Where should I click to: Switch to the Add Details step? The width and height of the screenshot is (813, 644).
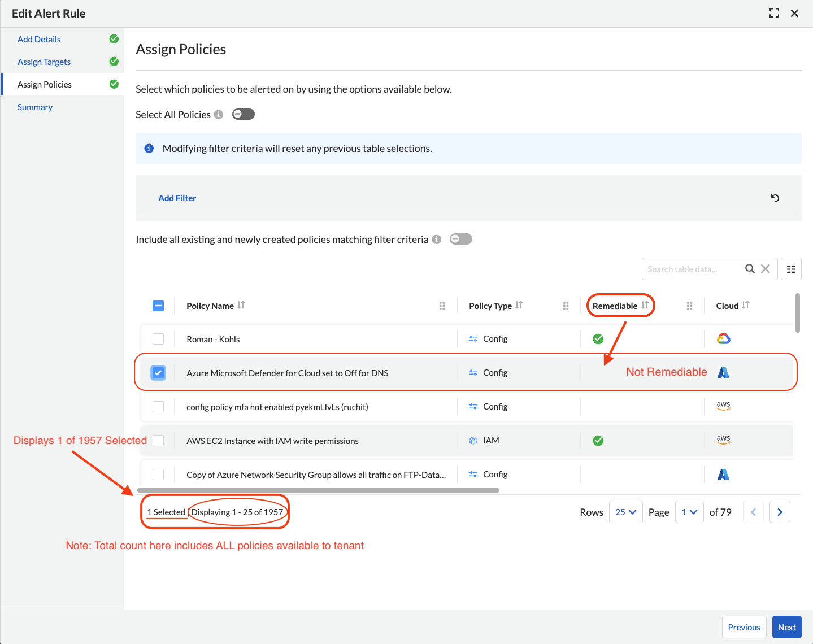click(x=39, y=39)
